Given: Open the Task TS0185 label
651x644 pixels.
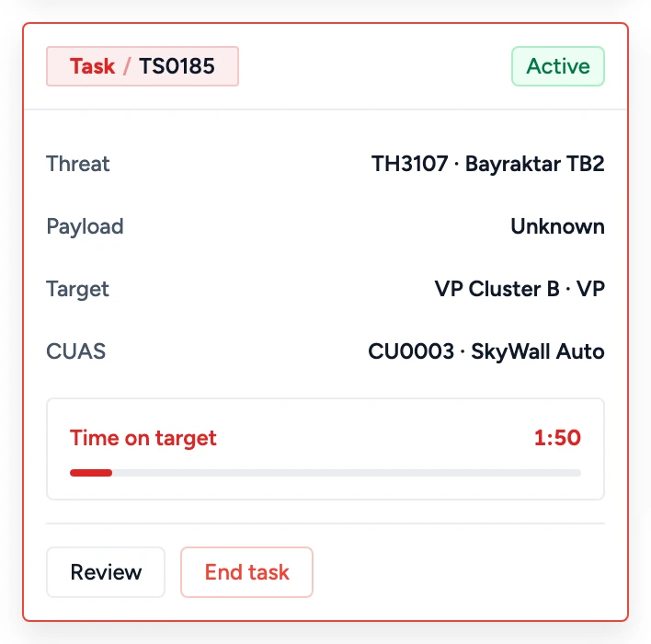Looking at the screenshot, I should (x=143, y=66).
